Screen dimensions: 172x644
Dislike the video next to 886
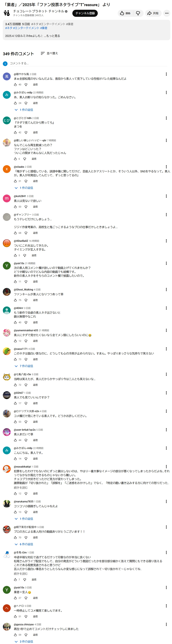(138, 13)
